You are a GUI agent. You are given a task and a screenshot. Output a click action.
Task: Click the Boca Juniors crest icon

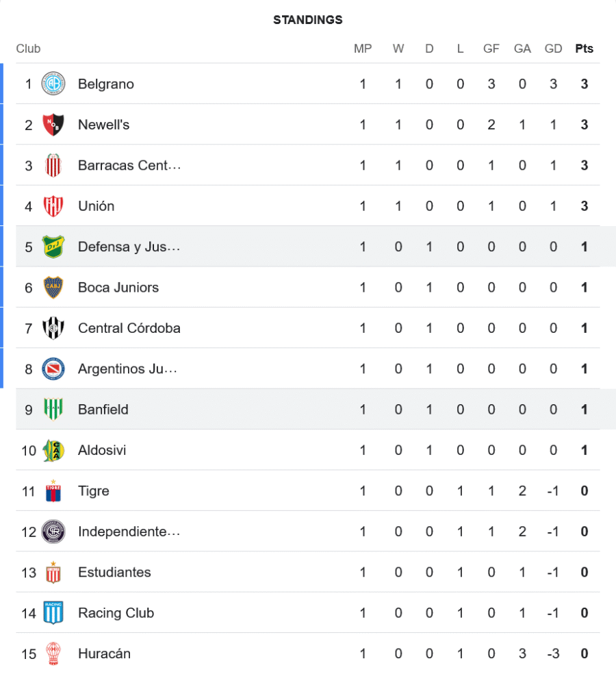[53, 288]
